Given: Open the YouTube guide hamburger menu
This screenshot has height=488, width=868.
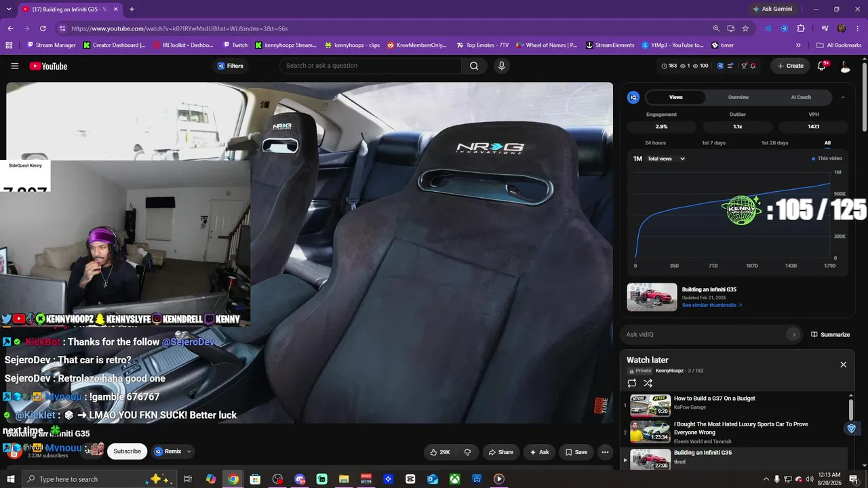Looking at the screenshot, I should (x=15, y=66).
